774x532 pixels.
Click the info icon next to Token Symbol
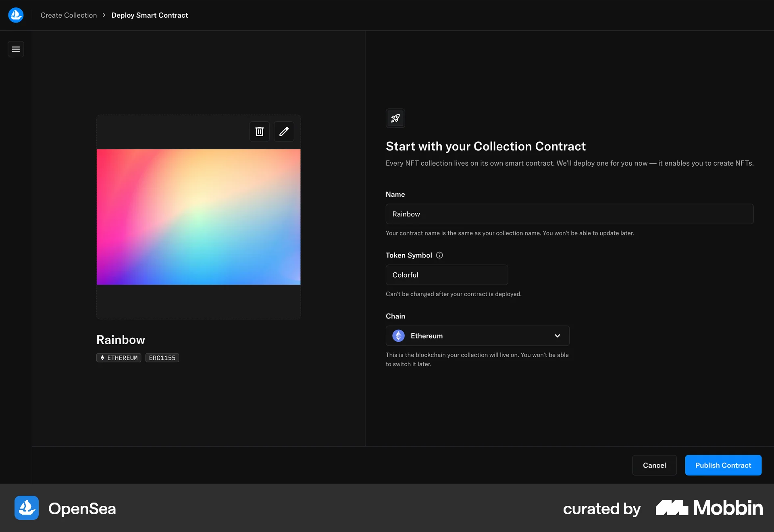(x=439, y=255)
